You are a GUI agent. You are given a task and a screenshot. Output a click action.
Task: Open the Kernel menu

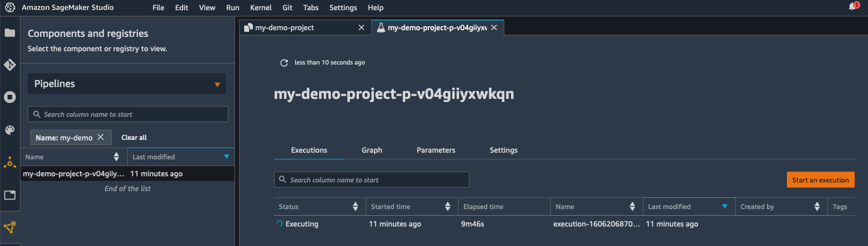coord(261,8)
